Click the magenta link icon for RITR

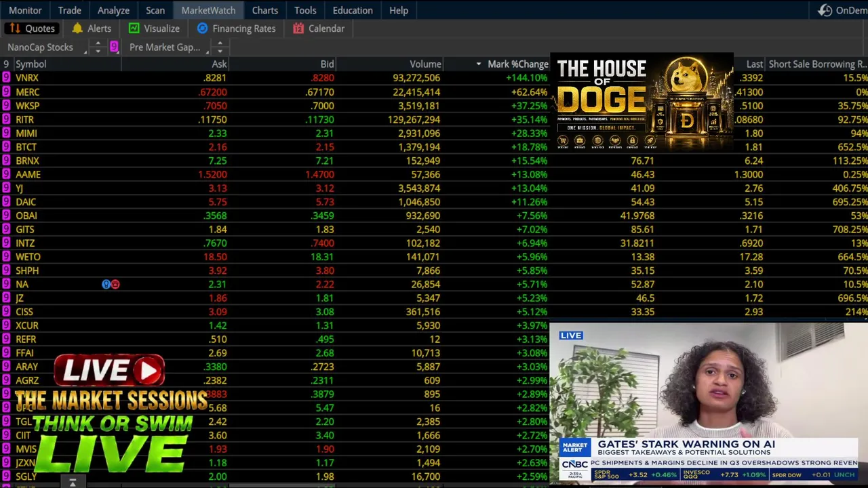(6, 119)
